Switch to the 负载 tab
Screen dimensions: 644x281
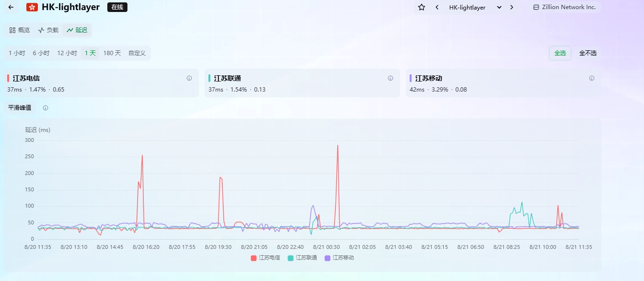point(48,30)
